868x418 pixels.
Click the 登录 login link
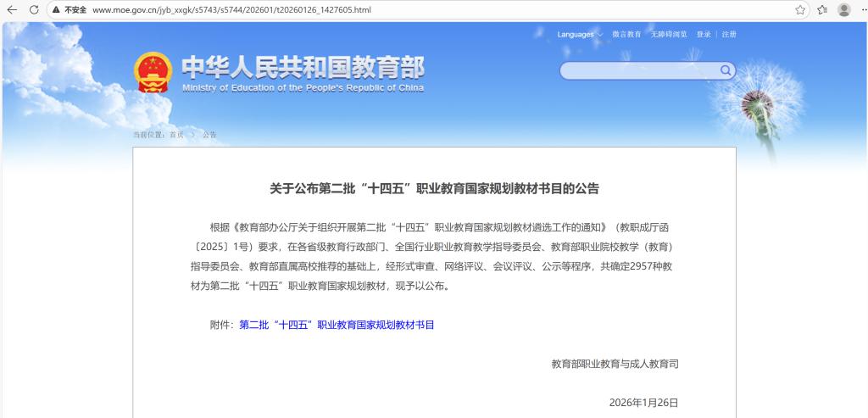(704, 35)
